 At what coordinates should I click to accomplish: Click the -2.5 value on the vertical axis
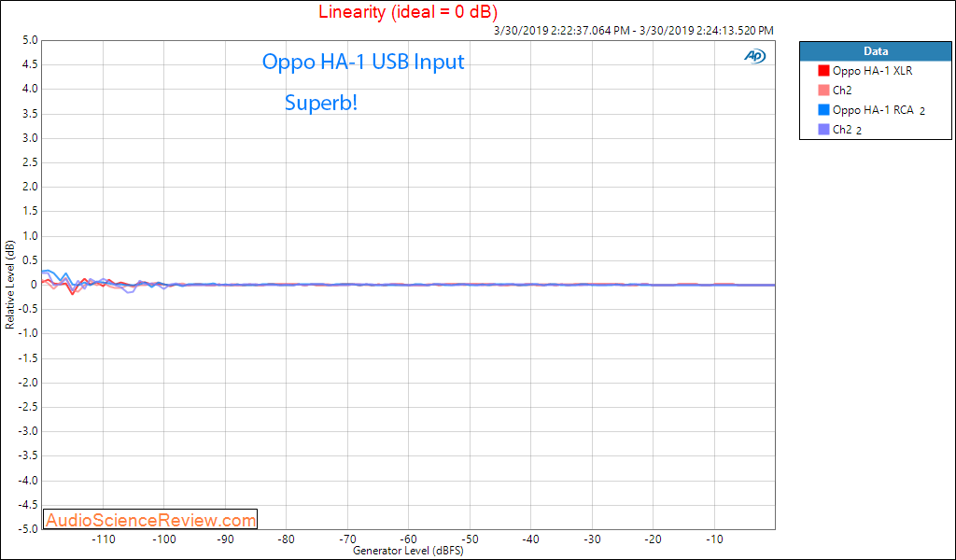pyautogui.click(x=28, y=407)
